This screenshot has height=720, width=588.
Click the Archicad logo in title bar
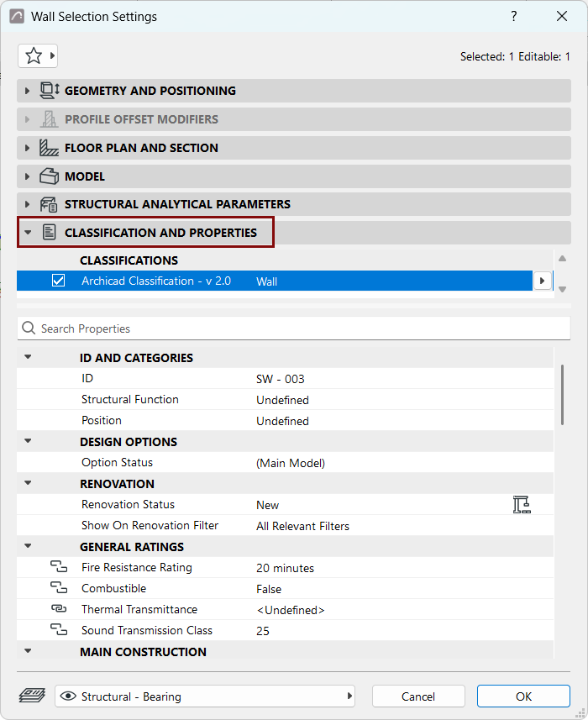(17, 17)
